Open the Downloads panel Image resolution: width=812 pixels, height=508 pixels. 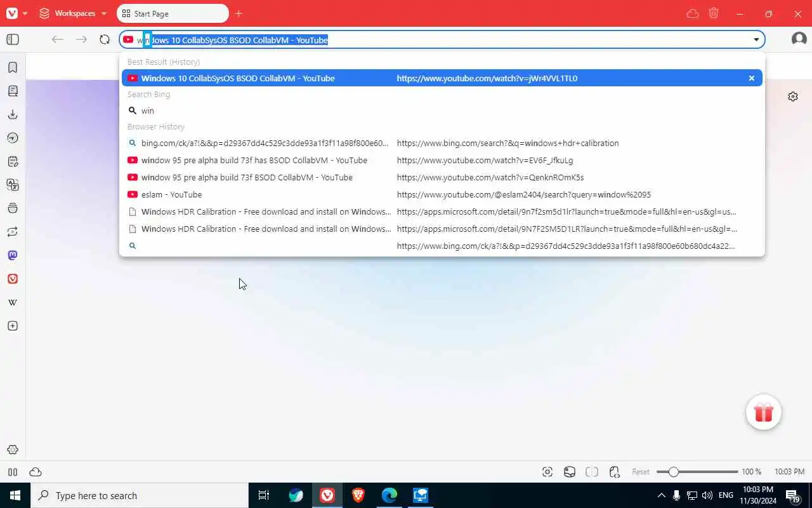pos(13,114)
